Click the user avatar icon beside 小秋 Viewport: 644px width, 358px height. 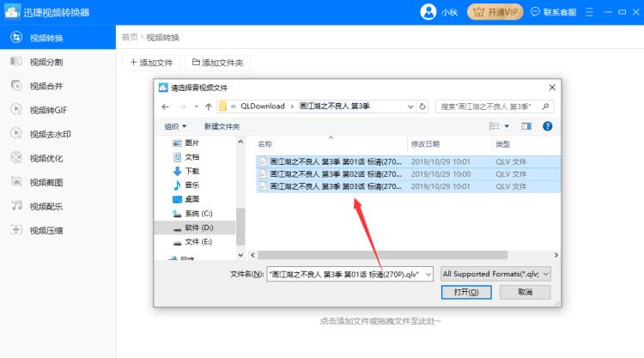428,12
